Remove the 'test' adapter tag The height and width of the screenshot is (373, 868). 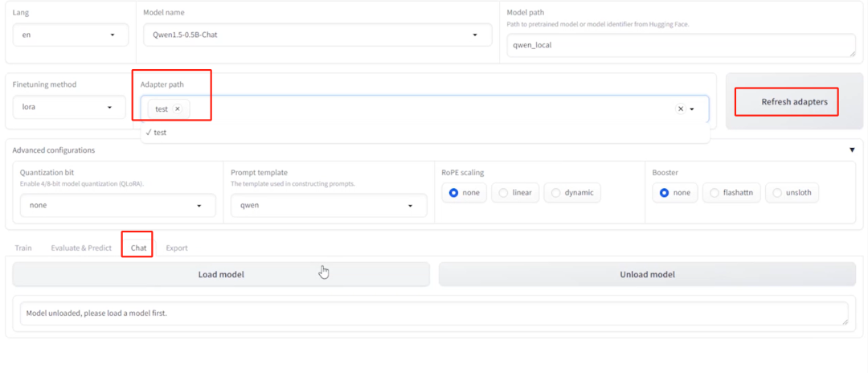178,109
